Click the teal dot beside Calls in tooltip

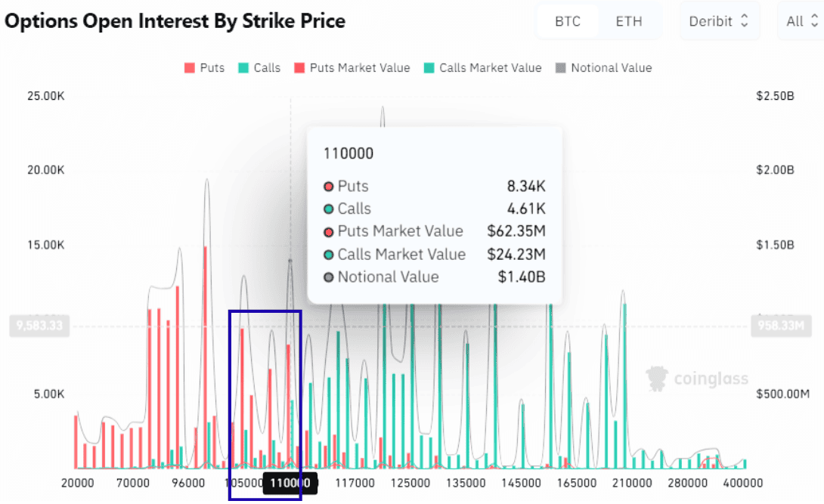[329, 209]
